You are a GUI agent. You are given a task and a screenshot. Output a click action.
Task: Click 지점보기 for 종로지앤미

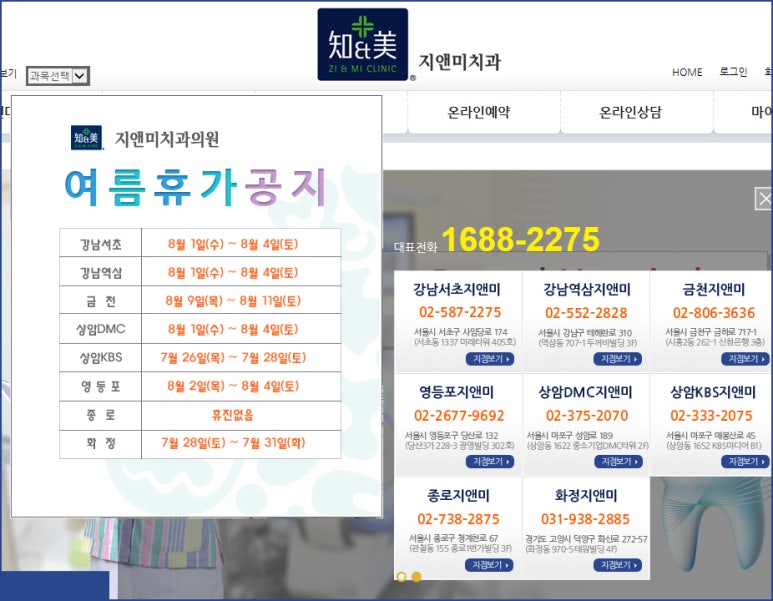489,565
